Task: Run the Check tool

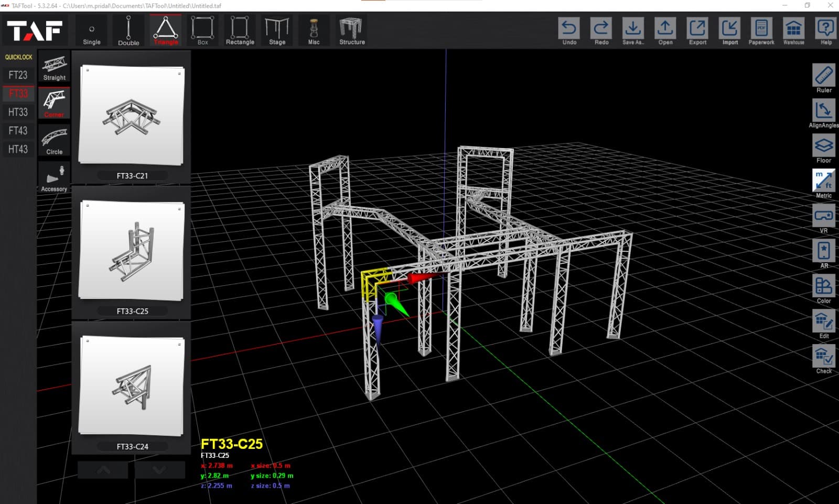Action: point(824,360)
